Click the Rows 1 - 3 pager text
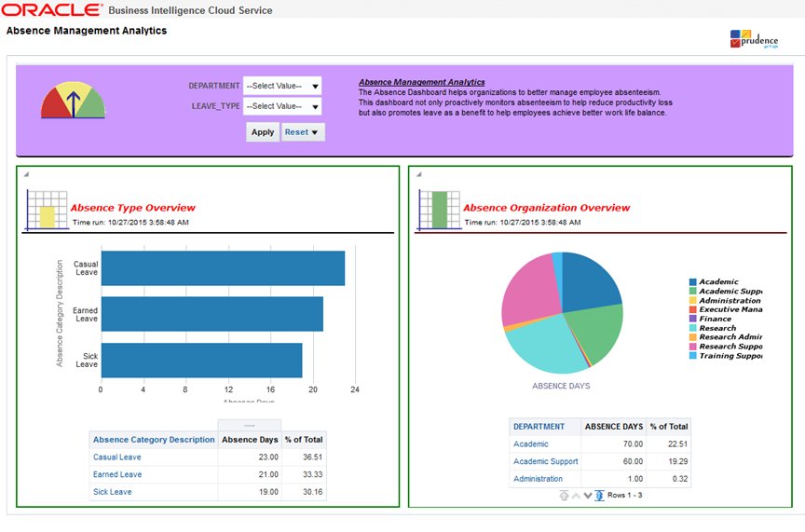Screen dimensions: 805x532 tap(624, 496)
